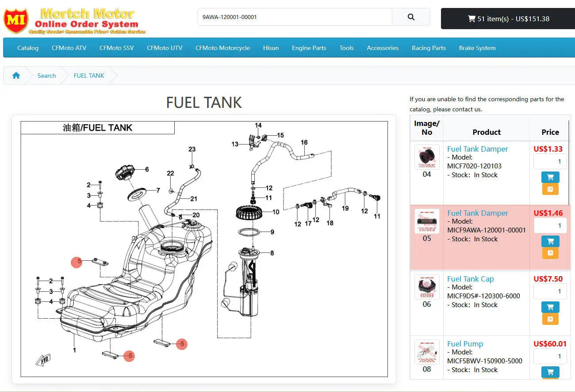Screen dimensions: 575x392
Task: Click quantity field for Fuel Tank Cap
Action: [550, 291]
